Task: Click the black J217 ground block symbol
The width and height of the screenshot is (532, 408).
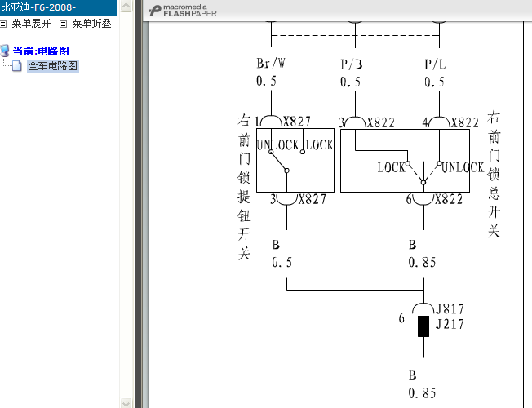Action: click(423, 326)
